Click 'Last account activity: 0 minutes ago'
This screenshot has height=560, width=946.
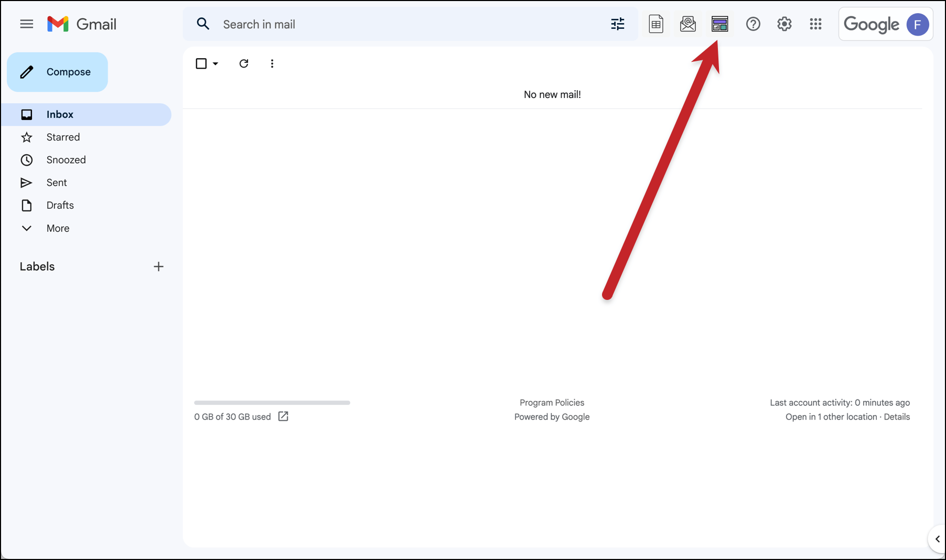(x=840, y=403)
